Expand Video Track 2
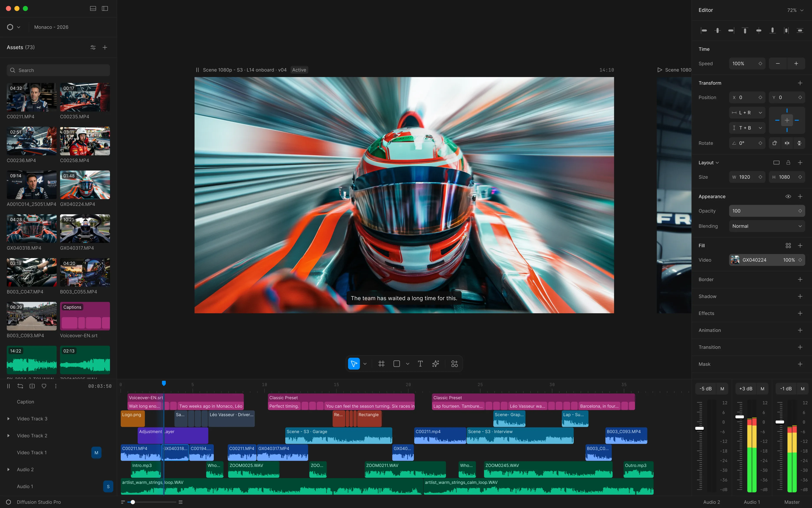 point(8,436)
